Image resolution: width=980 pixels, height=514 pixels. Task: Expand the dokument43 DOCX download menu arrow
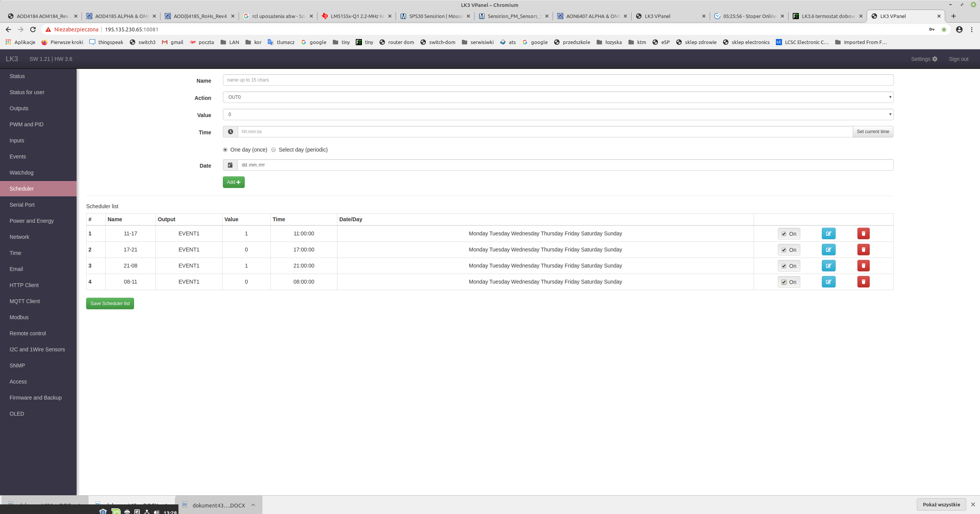pos(253,505)
